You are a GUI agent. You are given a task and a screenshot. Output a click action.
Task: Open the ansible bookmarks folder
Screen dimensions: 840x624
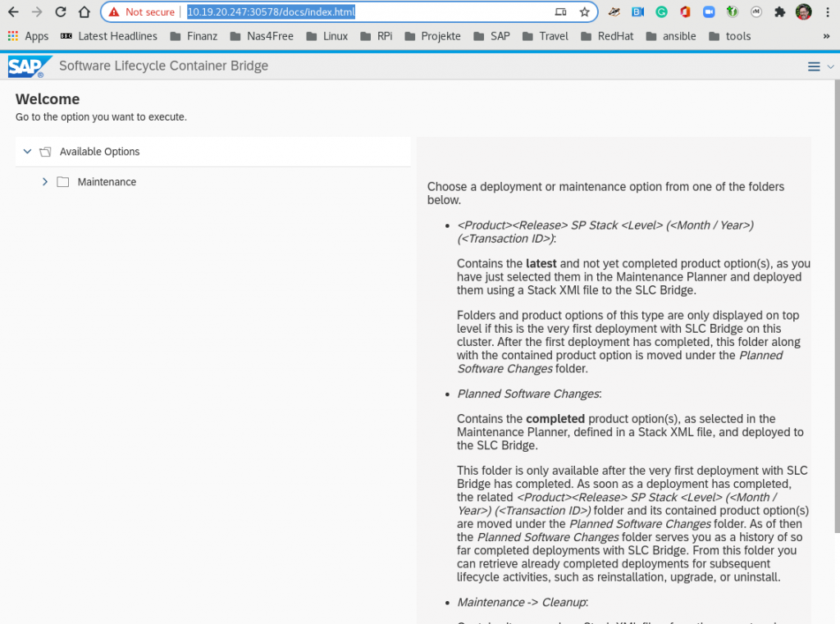pyautogui.click(x=671, y=36)
